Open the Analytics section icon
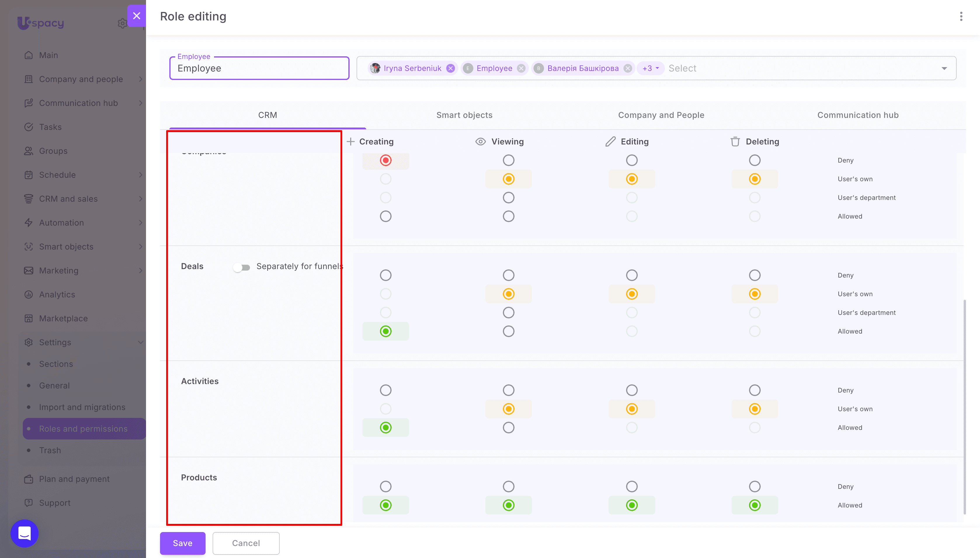 (x=29, y=294)
